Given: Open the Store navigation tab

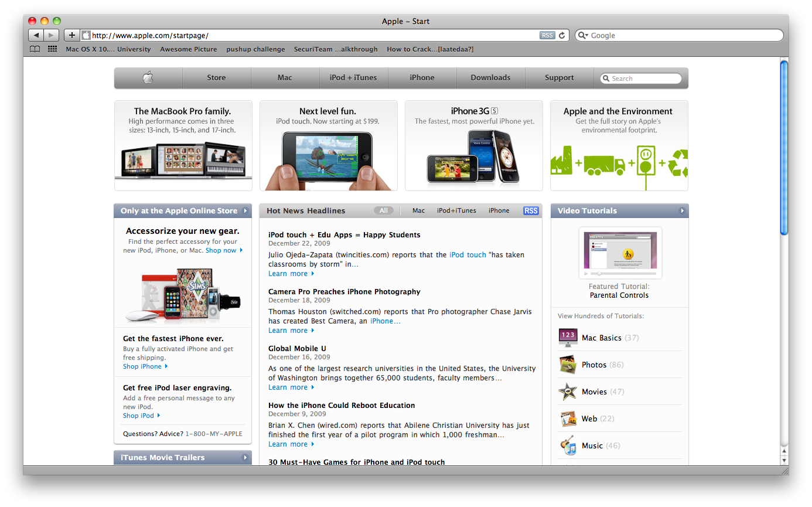Looking at the screenshot, I should 216,77.
